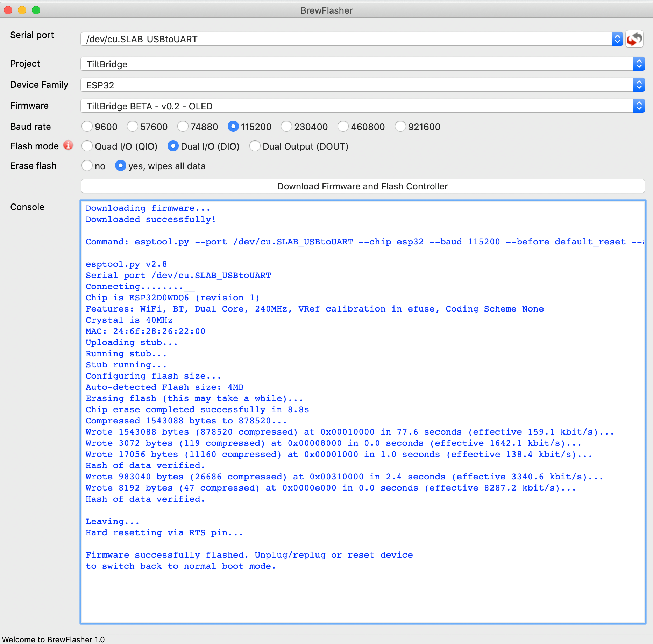This screenshot has height=644, width=653.
Task: Open the Firmware dropdown
Action: 363,106
